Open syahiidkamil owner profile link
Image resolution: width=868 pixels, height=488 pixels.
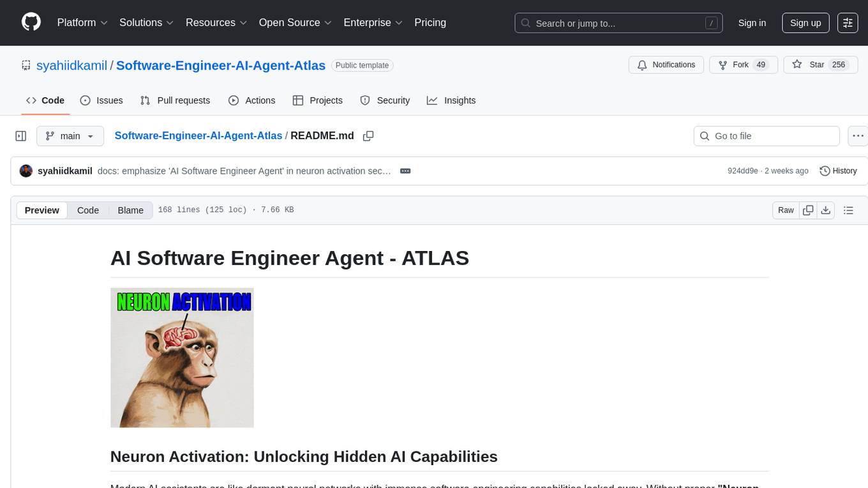(x=71, y=65)
